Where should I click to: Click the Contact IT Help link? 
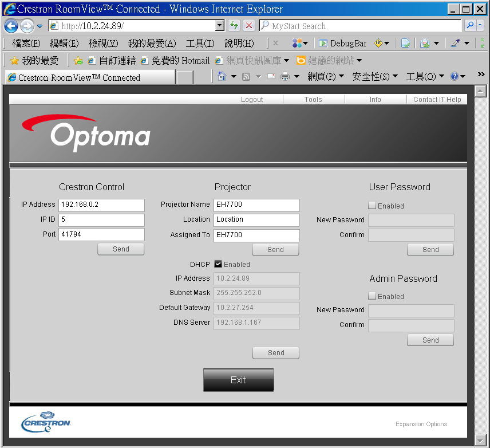pos(437,100)
